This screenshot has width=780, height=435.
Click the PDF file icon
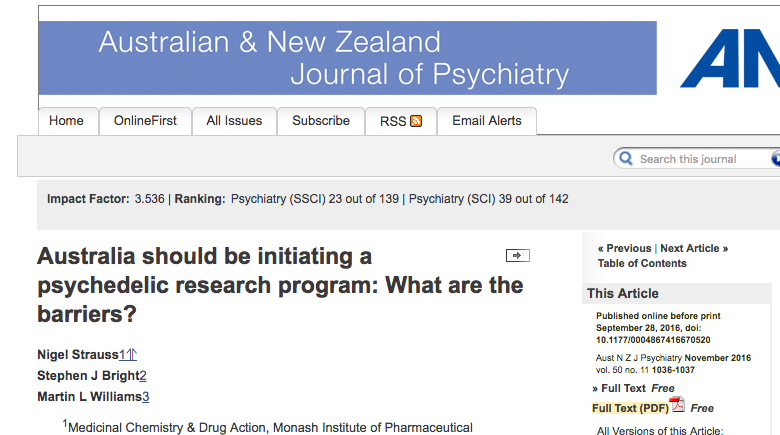tap(677, 405)
